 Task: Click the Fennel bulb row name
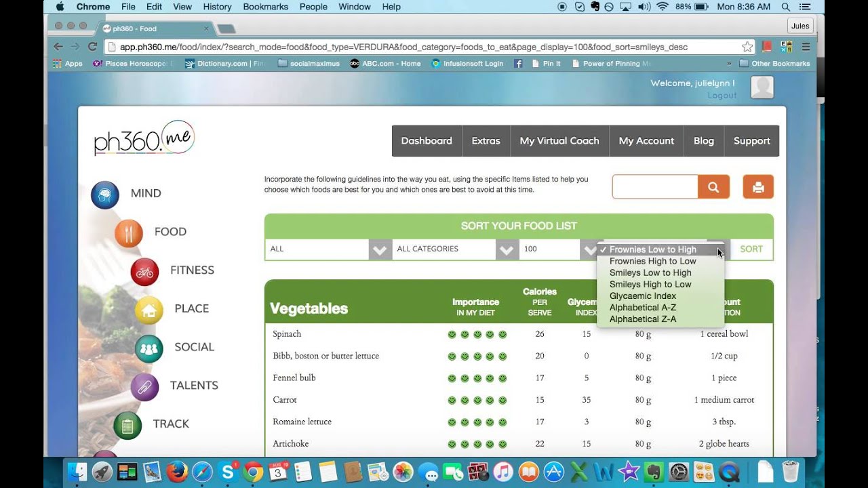click(x=294, y=378)
